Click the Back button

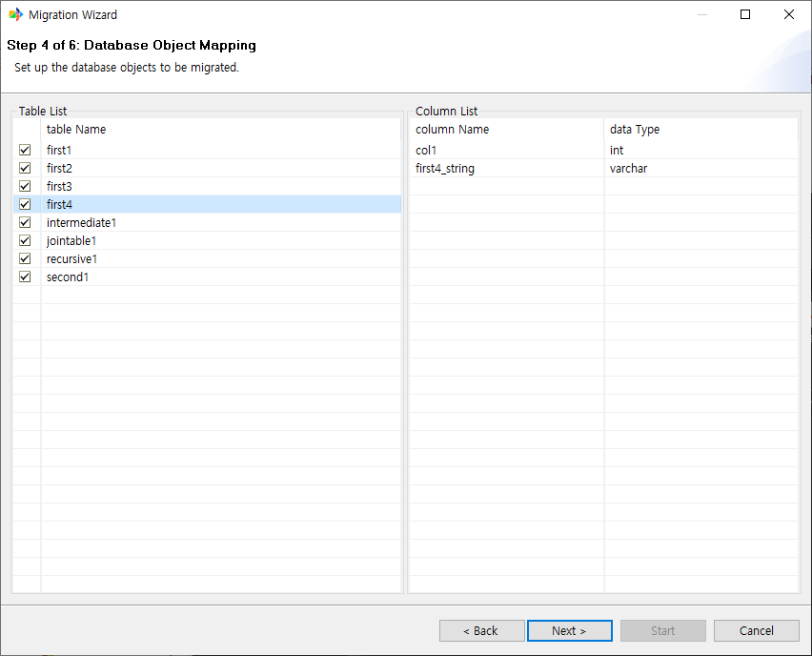(481, 630)
